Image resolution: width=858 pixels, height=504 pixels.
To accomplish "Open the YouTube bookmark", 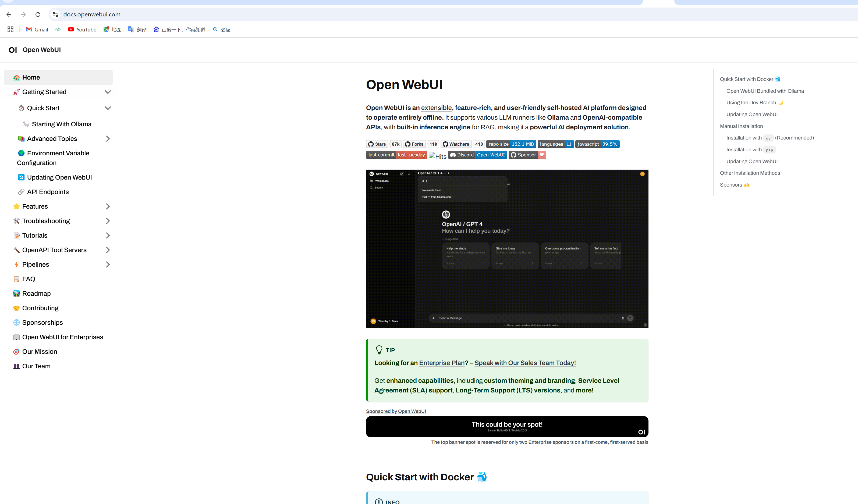I will coord(82,30).
